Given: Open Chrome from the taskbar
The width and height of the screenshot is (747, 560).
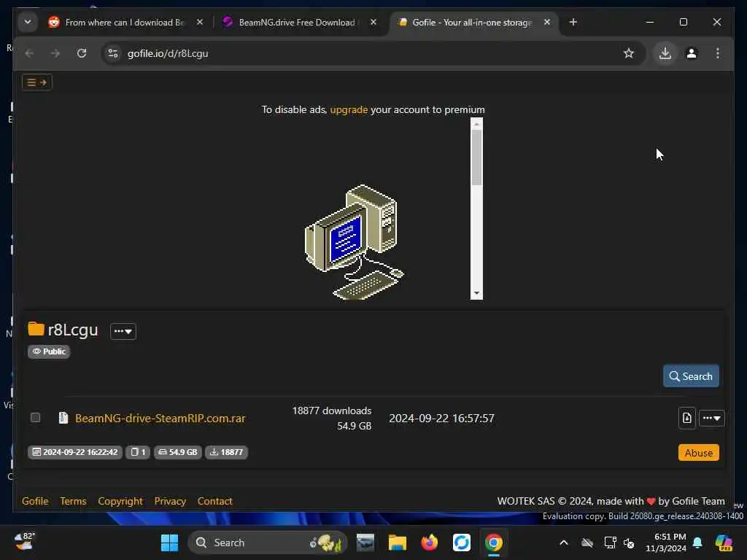Looking at the screenshot, I should 494,542.
